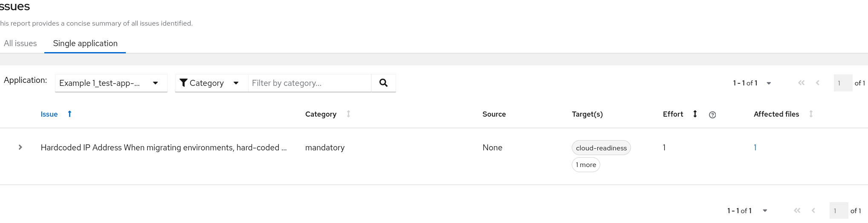Expand the Hardcoded IP Address row

20,147
